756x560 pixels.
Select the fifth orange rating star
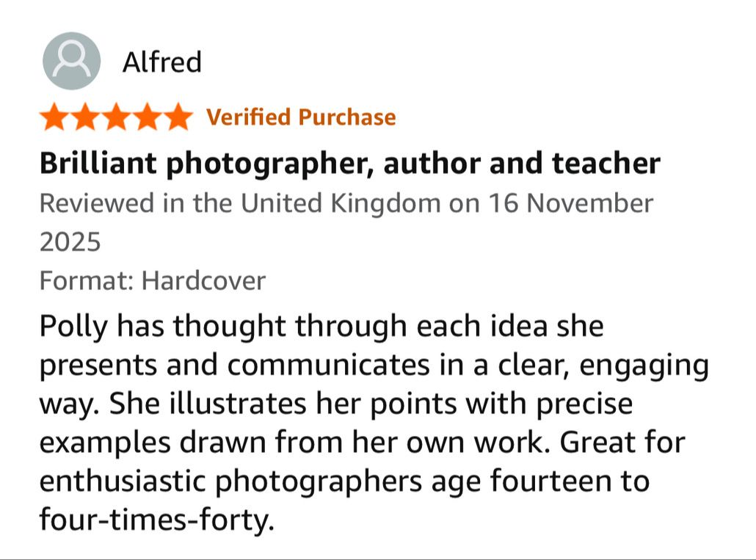pos(178,117)
